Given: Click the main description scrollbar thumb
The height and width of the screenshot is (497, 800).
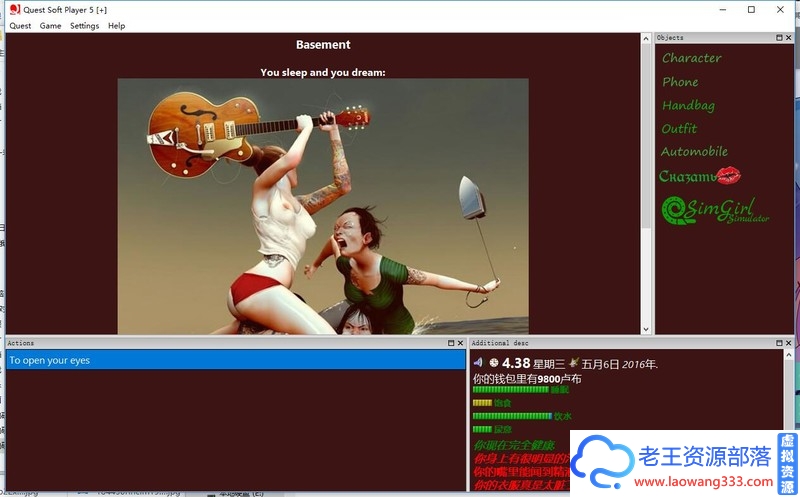Looking at the screenshot, I should 646,136.
